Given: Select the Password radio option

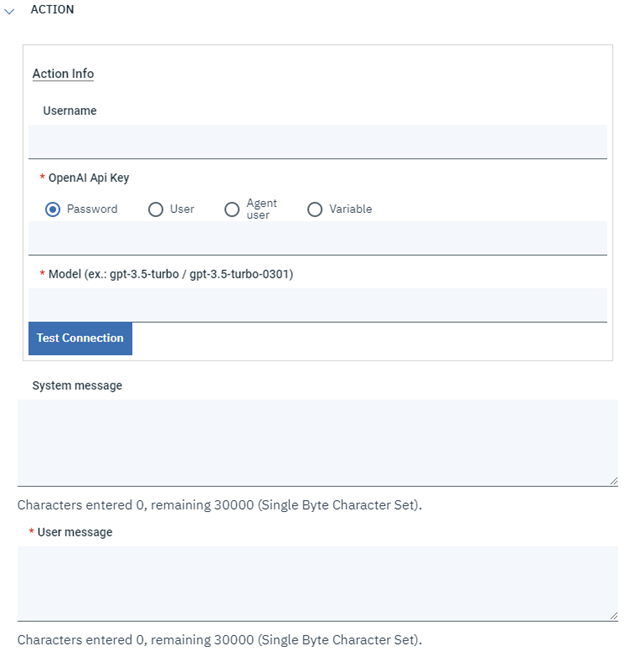Looking at the screenshot, I should click(53, 210).
